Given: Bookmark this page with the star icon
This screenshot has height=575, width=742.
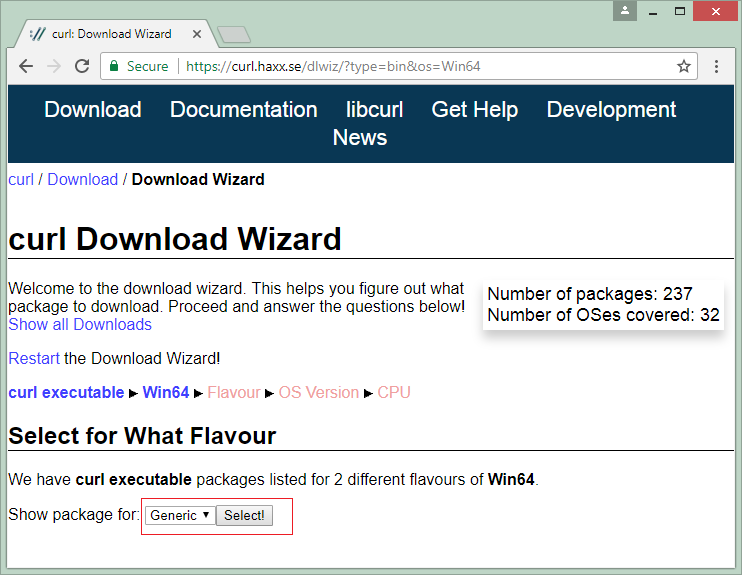Looking at the screenshot, I should 683,66.
